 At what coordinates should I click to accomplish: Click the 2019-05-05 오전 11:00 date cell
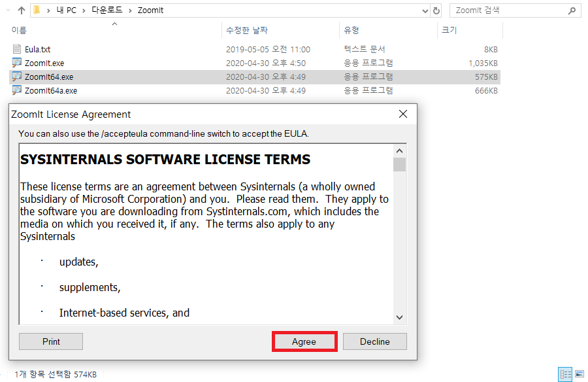268,49
